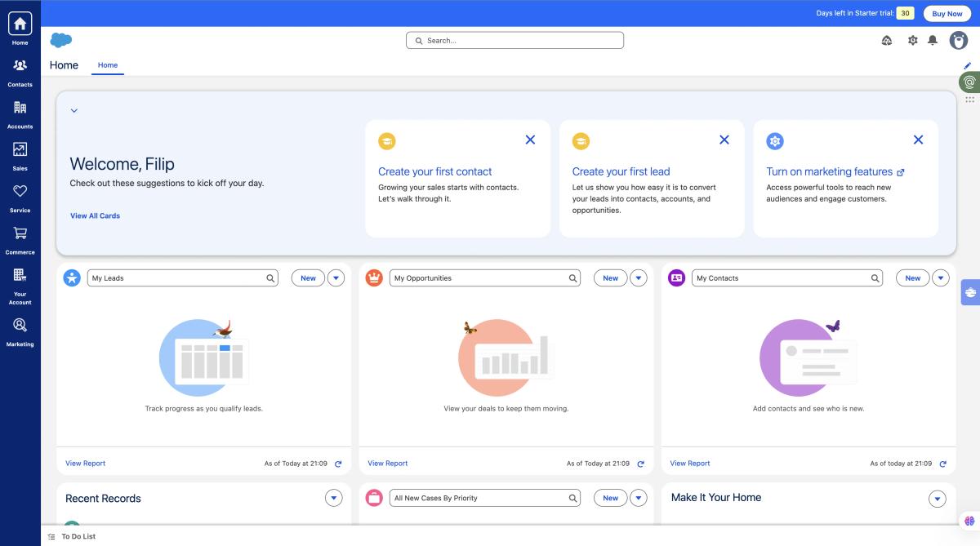Open Service in the sidebar
The width and height of the screenshot is (980, 546).
click(x=20, y=198)
